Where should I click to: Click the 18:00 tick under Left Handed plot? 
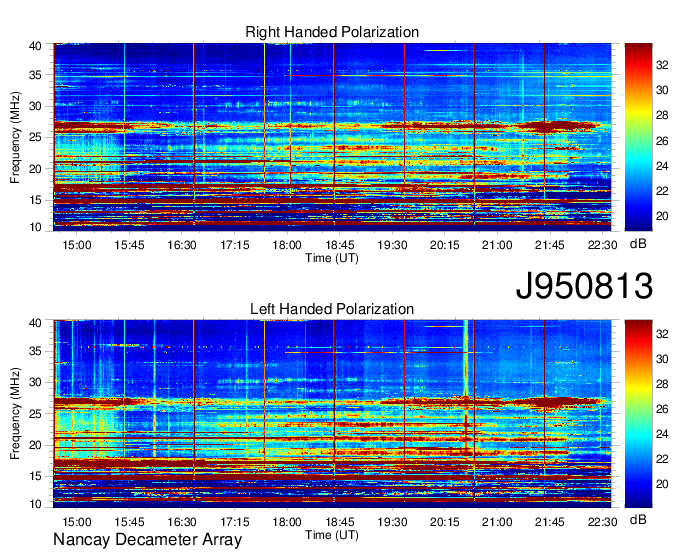[x=287, y=522]
